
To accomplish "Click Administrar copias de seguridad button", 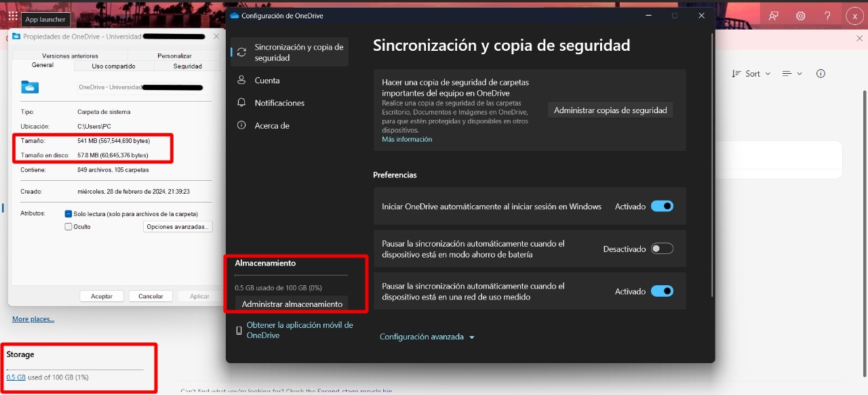I will 610,110.
